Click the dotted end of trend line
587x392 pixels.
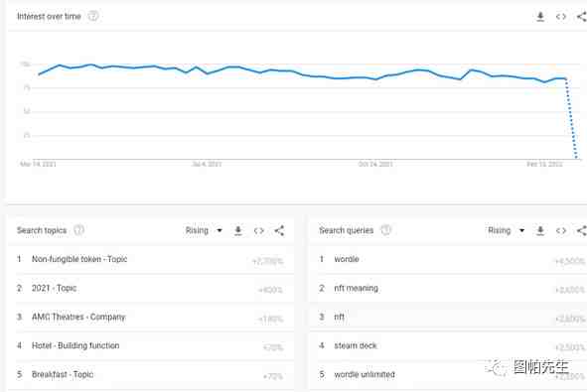[571, 118]
